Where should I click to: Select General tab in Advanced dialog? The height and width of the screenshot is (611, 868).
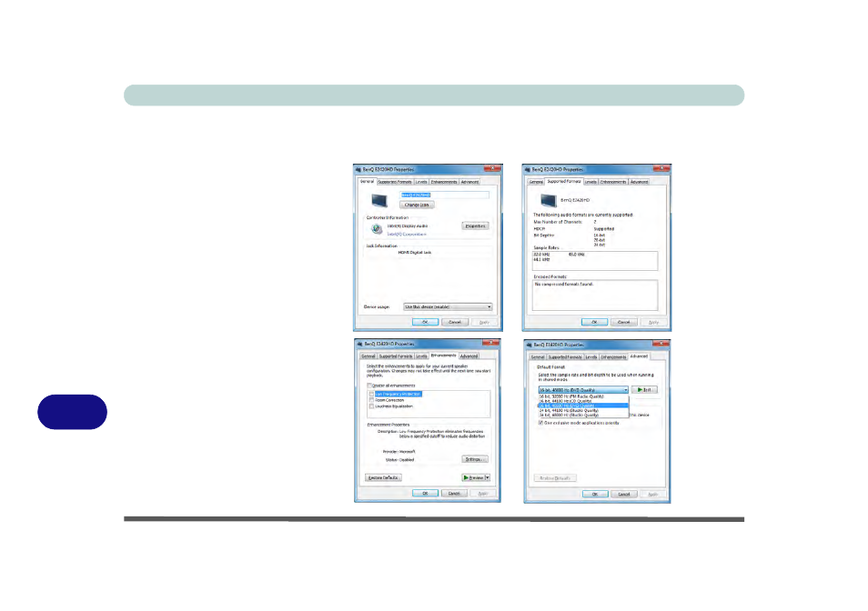click(x=538, y=357)
